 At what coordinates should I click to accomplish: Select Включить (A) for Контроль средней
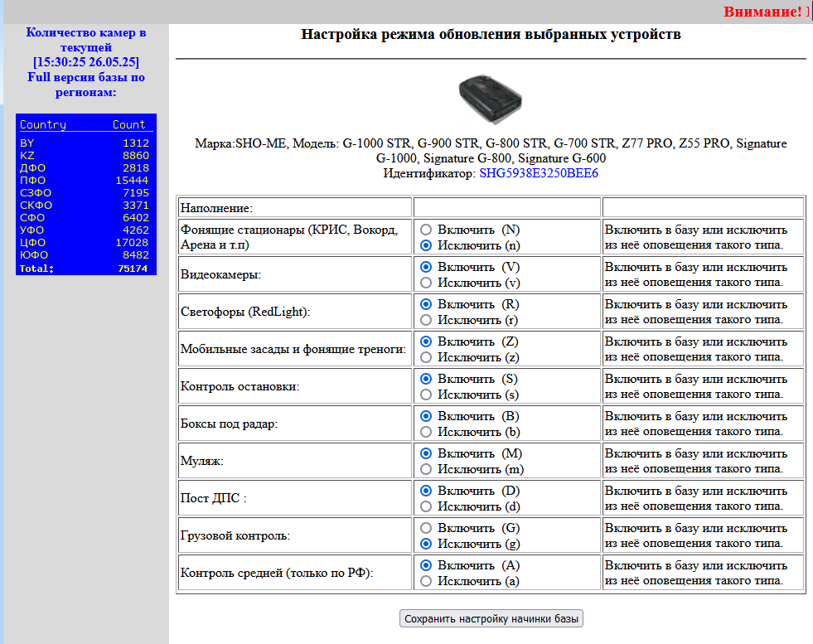coord(426,566)
